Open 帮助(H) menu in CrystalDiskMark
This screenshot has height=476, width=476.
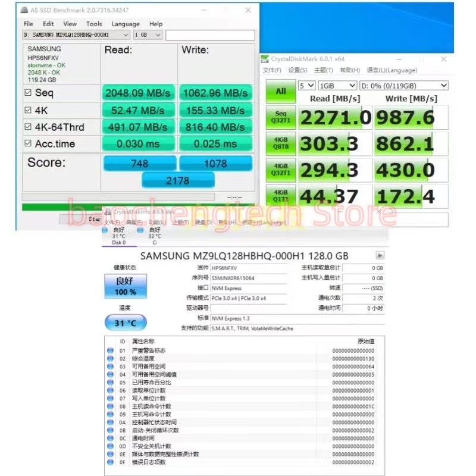pyautogui.click(x=350, y=70)
